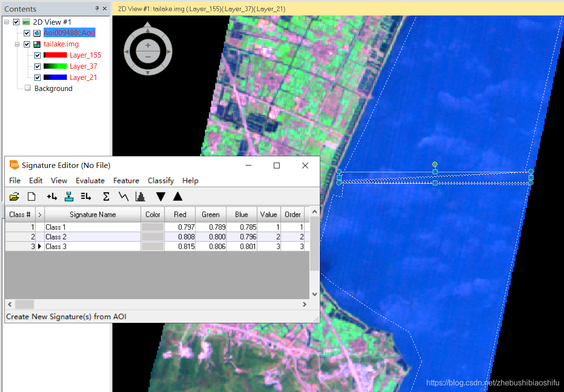The width and height of the screenshot is (564, 392).
Task: Select the Class 2 signature name cell
Action: click(93, 237)
